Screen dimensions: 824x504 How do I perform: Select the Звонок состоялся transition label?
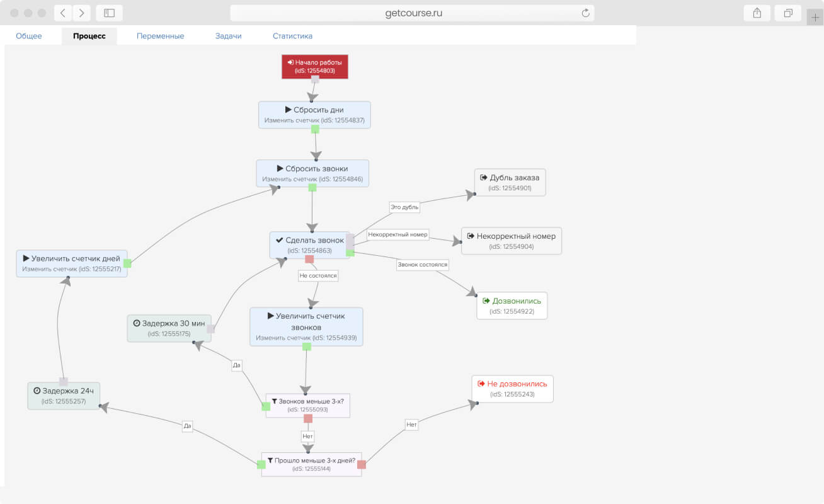pyautogui.click(x=423, y=265)
